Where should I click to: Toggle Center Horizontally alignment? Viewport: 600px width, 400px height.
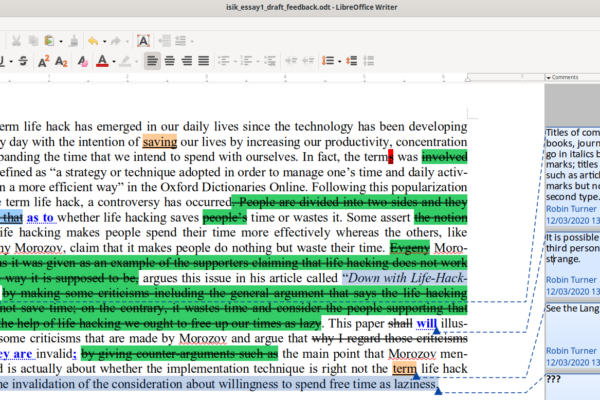coord(170,61)
